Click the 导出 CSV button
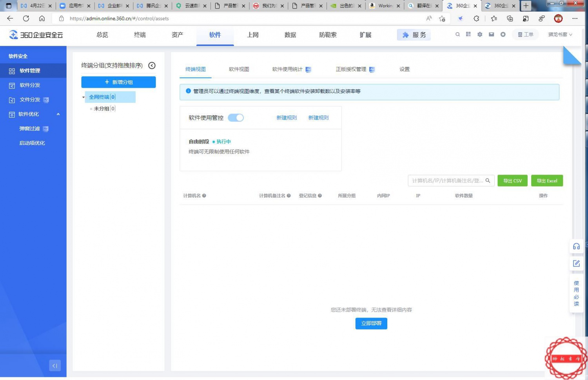 click(x=512, y=181)
